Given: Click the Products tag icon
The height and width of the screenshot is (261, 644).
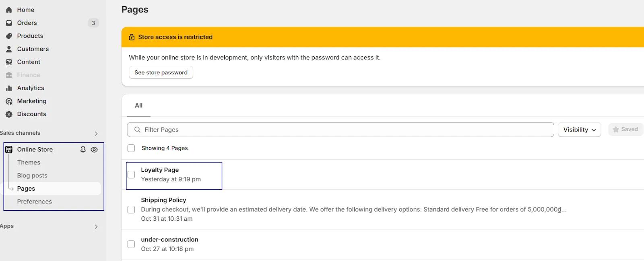Looking at the screenshot, I should pos(9,36).
